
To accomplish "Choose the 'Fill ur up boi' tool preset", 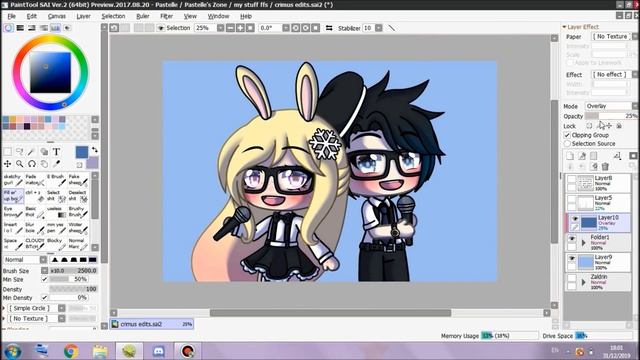I will (x=13, y=196).
